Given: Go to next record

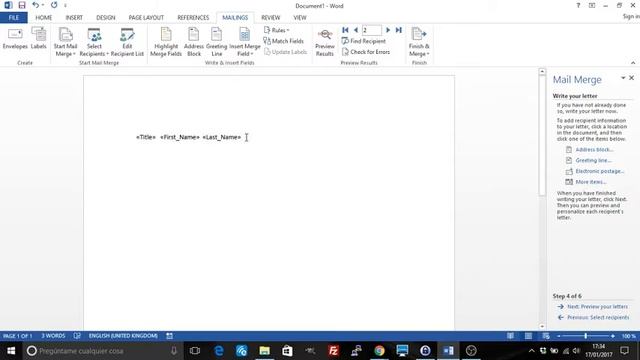Looking at the screenshot, I should click(x=388, y=30).
